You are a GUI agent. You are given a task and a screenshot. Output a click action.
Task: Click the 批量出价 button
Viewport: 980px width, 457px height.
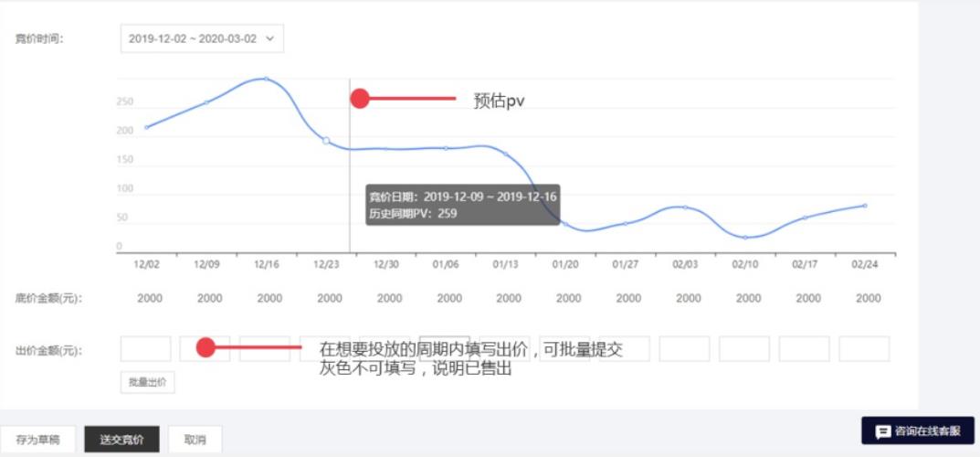click(x=147, y=383)
